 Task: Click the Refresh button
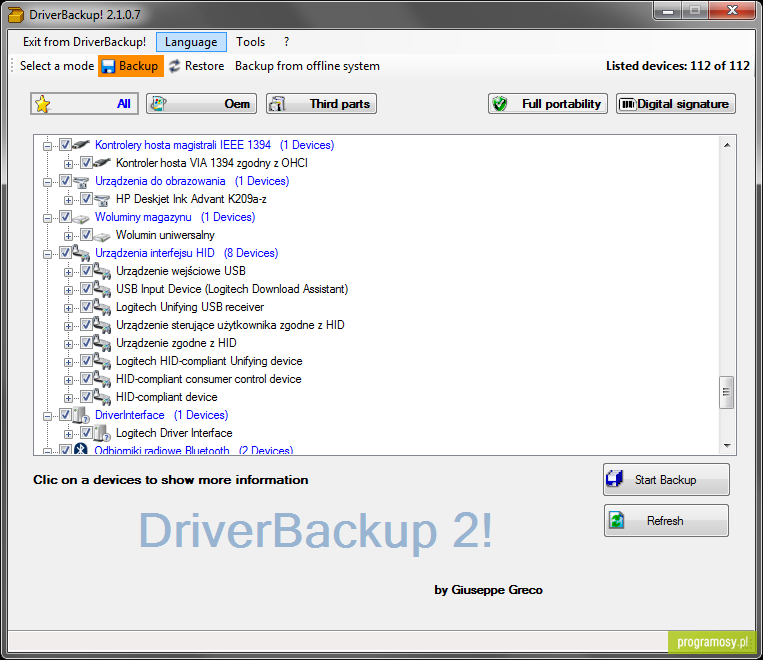click(x=666, y=521)
